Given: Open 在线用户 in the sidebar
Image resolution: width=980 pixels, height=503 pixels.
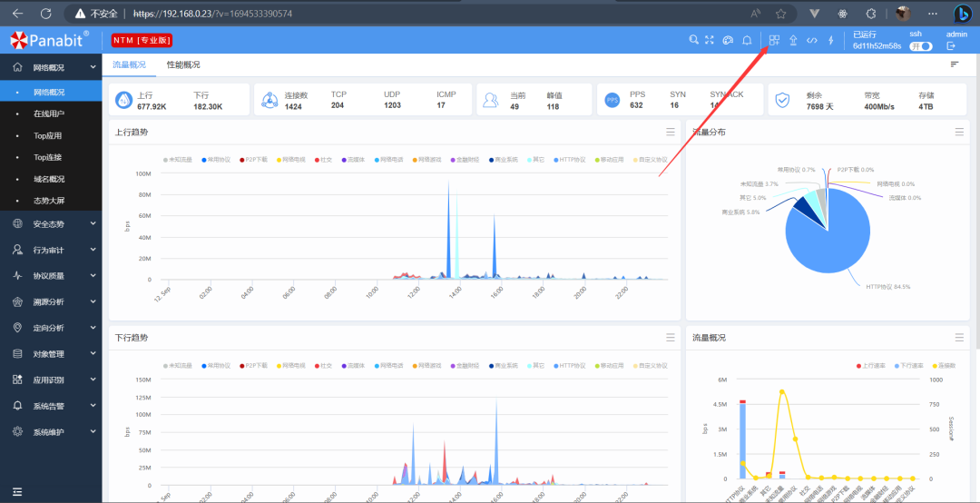Looking at the screenshot, I should tap(51, 113).
